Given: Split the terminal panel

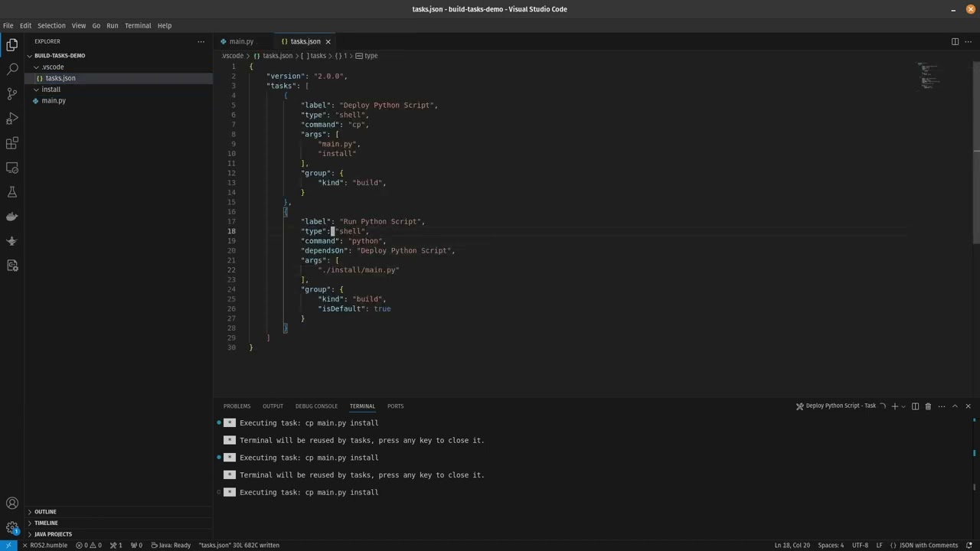Looking at the screenshot, I should click(915, 406).
